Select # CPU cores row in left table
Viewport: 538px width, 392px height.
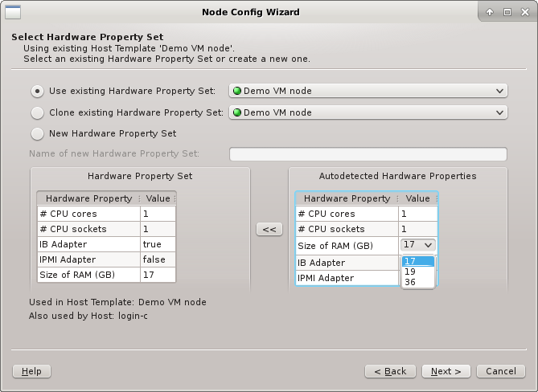pyautogui.click(x=106, y=214)
